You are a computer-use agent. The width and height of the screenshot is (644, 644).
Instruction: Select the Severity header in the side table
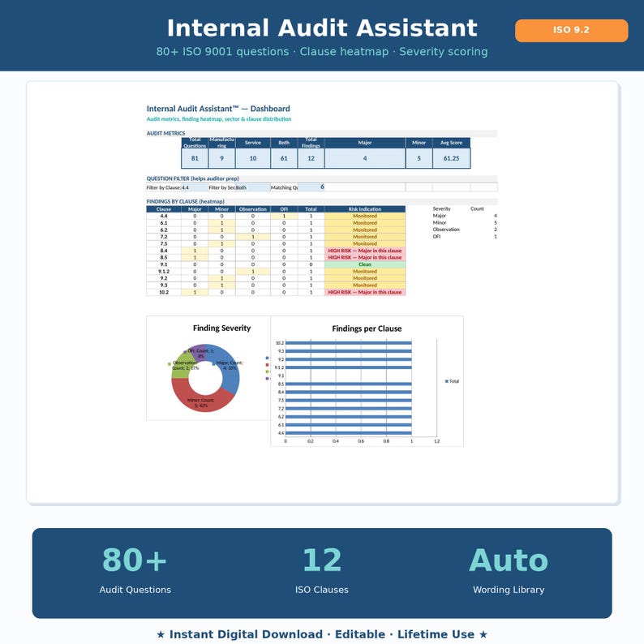pyautogui.click(x=441, y=208)
